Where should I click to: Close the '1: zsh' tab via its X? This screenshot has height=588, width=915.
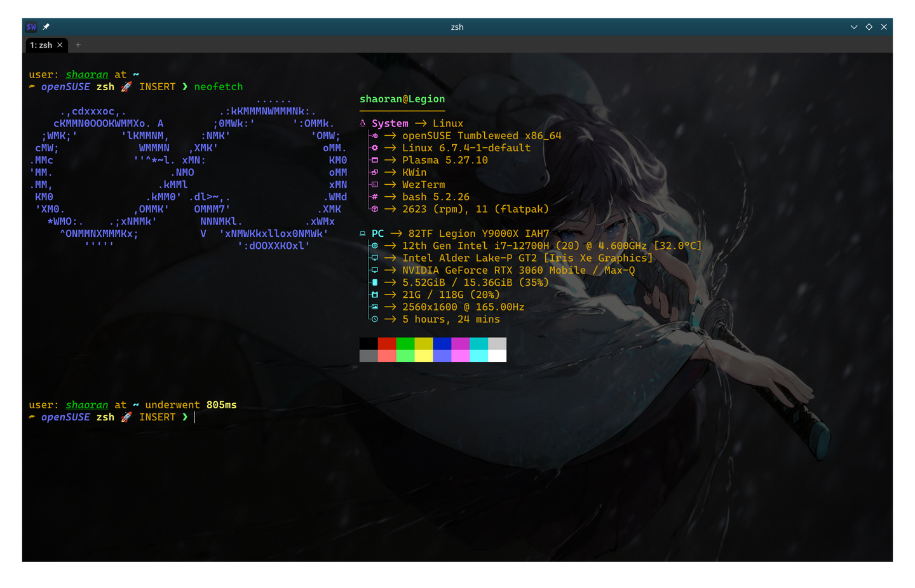point(60,45)
